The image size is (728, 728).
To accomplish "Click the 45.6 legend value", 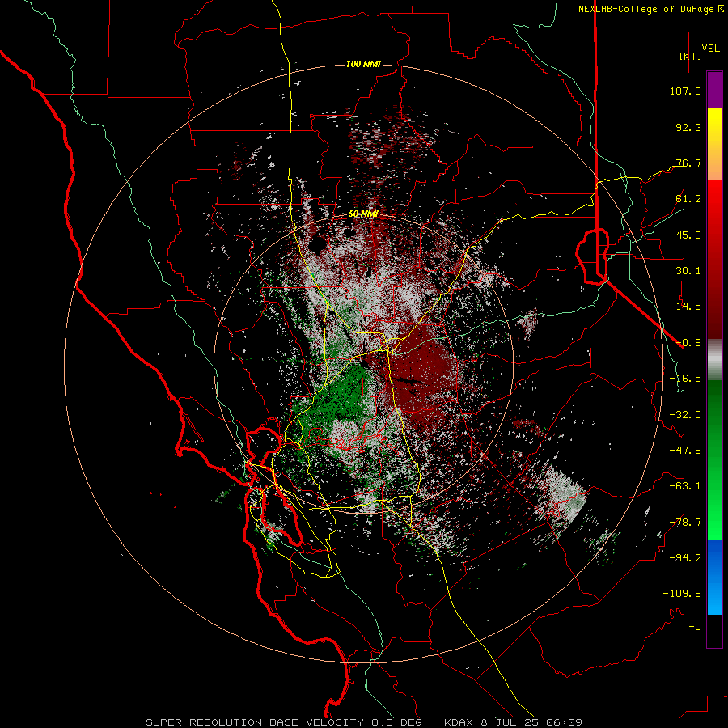I will tap(688, 235).
